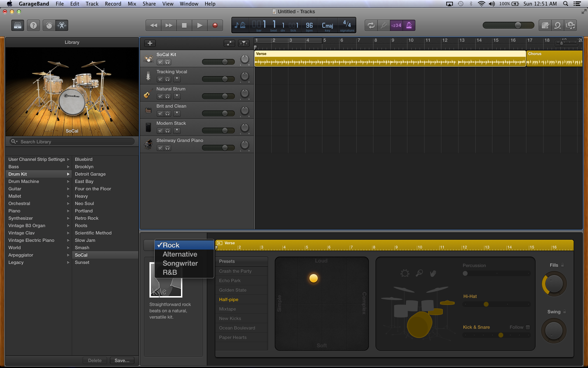The image size is (588, 368).
Task: Toggle the Catch playhead button
Action: click(x=244, y=43)
